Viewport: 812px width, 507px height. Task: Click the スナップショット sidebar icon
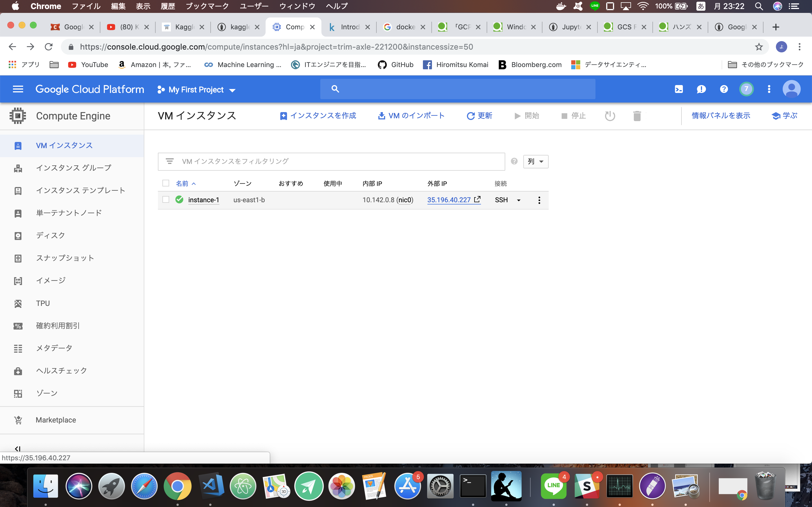point(17,258)
